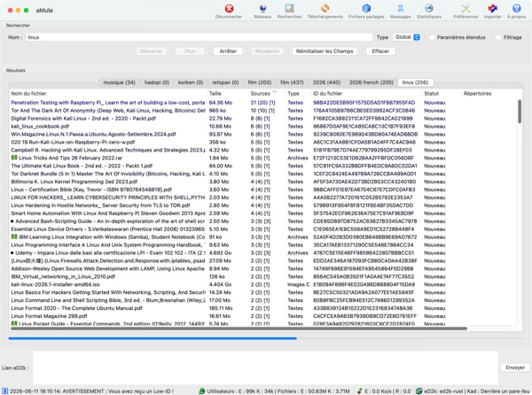
Task: Select row Penetration Testing with Raspberry Pi
Action: click(263, 103)
